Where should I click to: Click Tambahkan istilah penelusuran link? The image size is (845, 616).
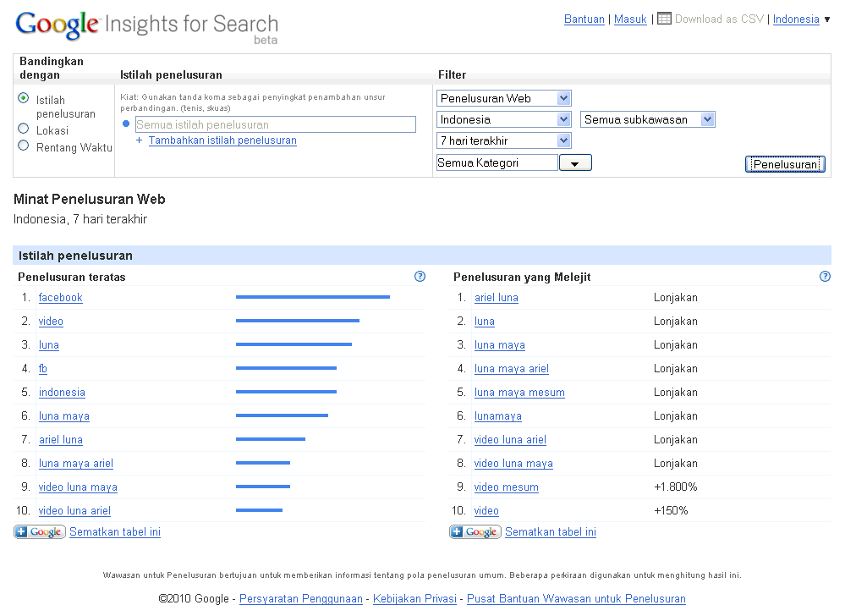point(222,140)
